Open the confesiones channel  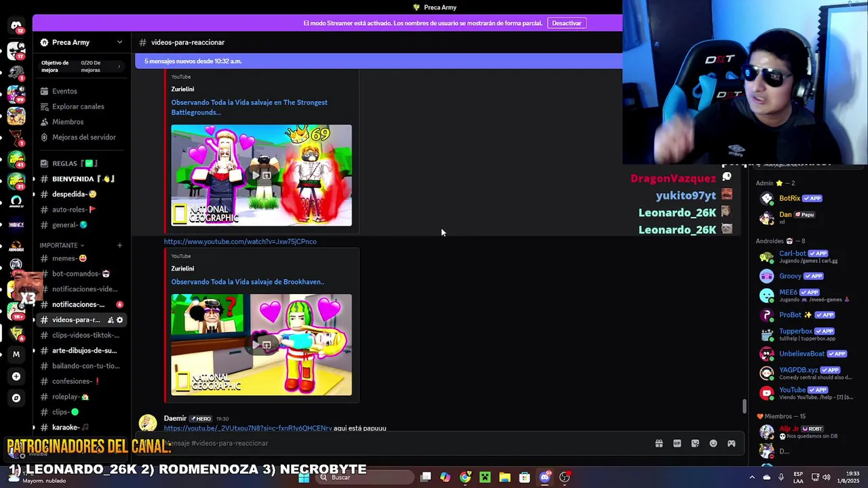pos(76,381)
